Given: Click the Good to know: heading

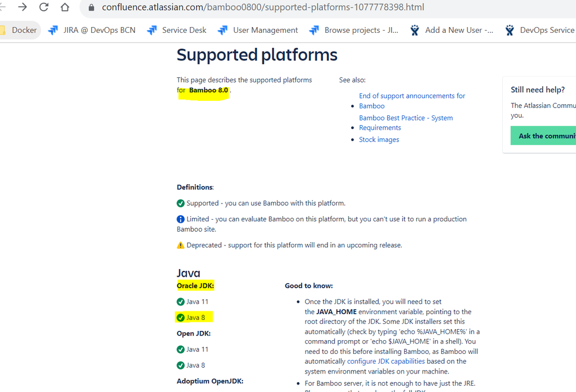Looking at the screenshot, I should point(308,285).
